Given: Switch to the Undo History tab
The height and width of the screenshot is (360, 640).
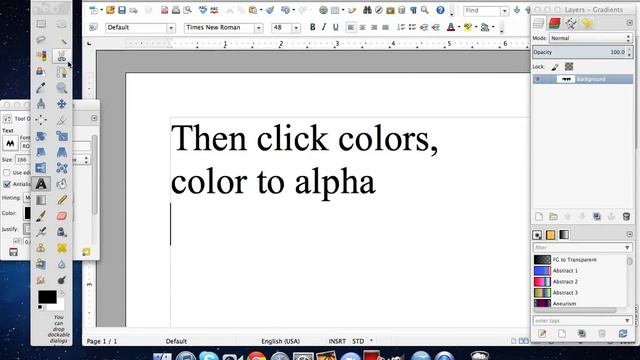Looking at the screenshot, I should pos(587,23).
